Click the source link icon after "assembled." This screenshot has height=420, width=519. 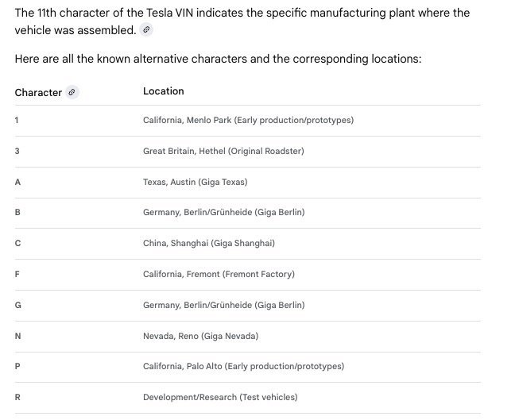point(146,30)
